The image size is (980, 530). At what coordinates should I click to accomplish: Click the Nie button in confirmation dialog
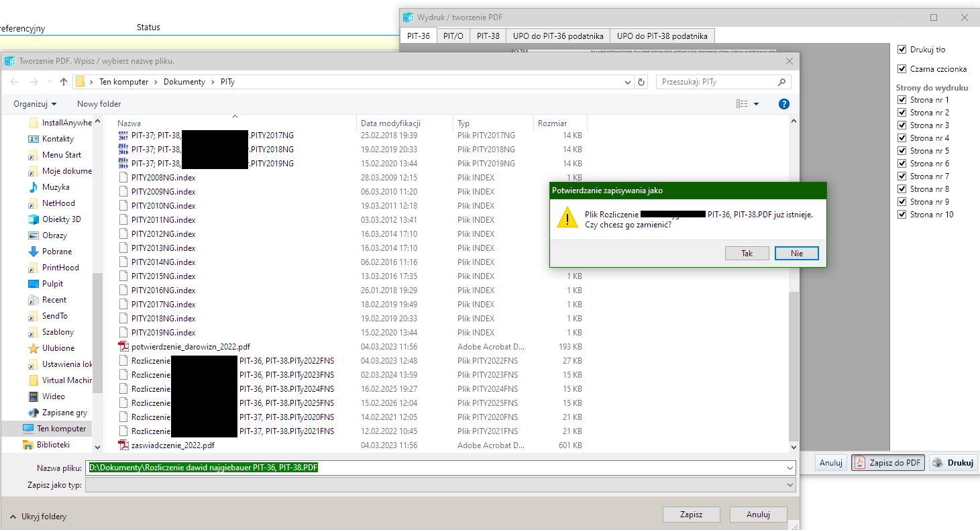[796, 254]
